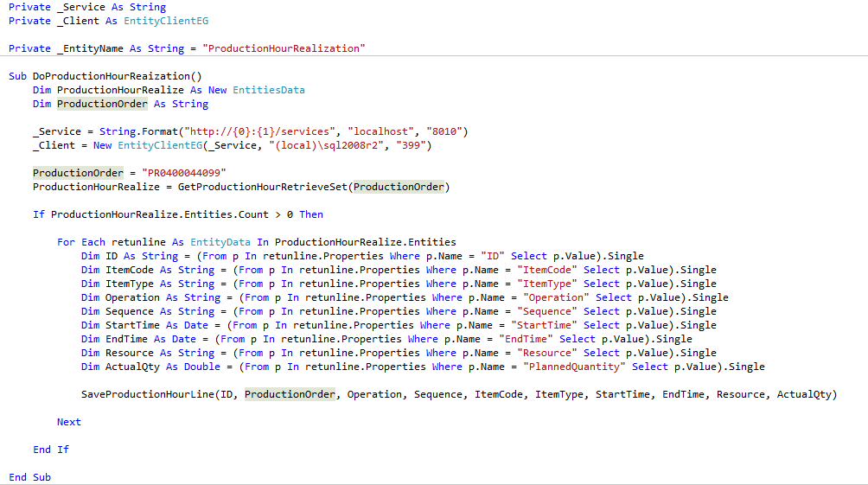Click the "ItemType" string literal
868x485 pixels.
coord(547,284)
